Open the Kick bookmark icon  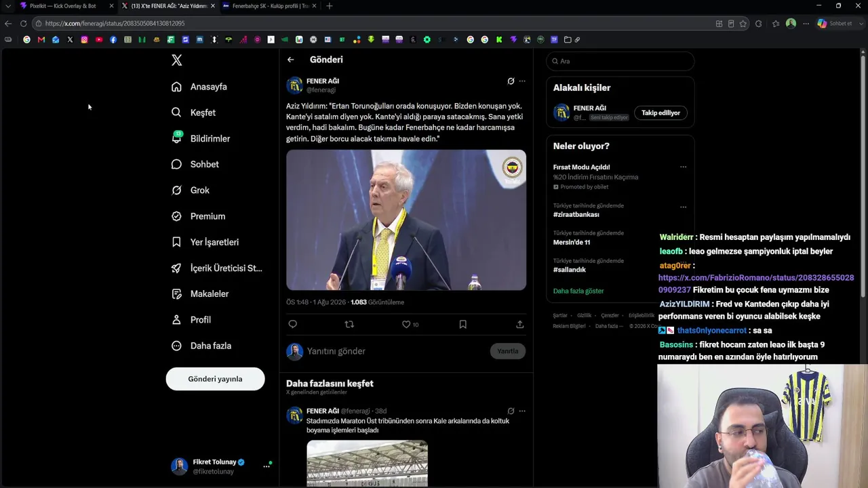pos(499,39)
